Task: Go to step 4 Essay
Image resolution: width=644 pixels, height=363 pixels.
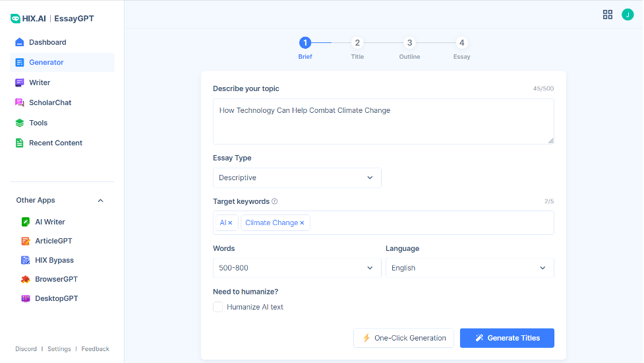Action: point(461,43)
